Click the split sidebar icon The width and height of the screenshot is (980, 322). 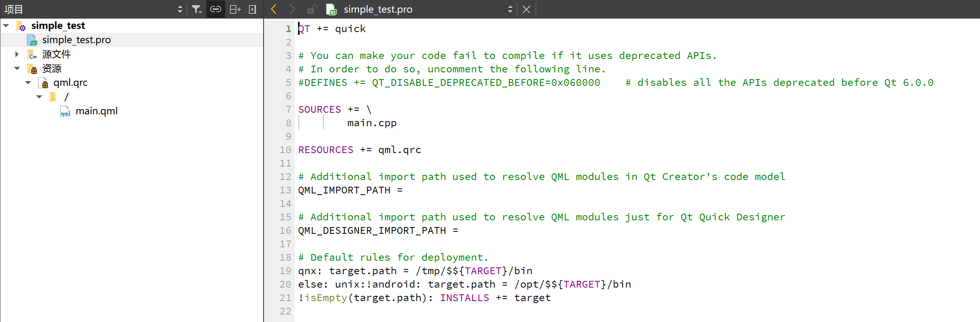(235, 9)
